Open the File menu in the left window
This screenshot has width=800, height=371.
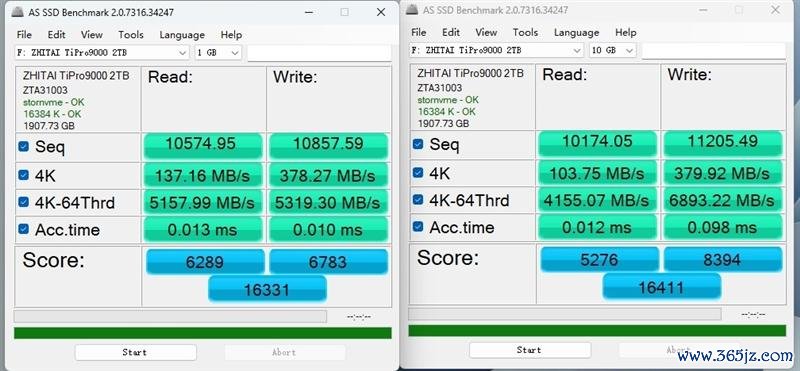click(24, 35)
